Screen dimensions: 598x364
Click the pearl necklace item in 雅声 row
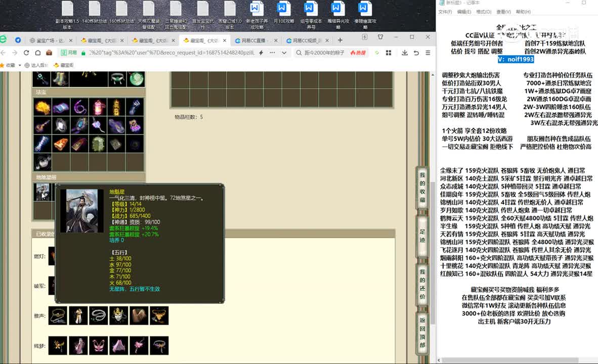[98, 315]
